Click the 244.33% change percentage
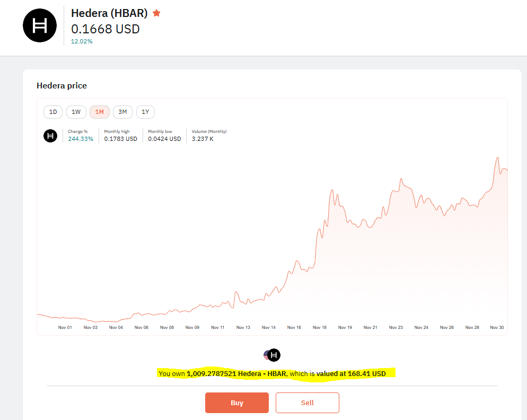 coord(81,139)
